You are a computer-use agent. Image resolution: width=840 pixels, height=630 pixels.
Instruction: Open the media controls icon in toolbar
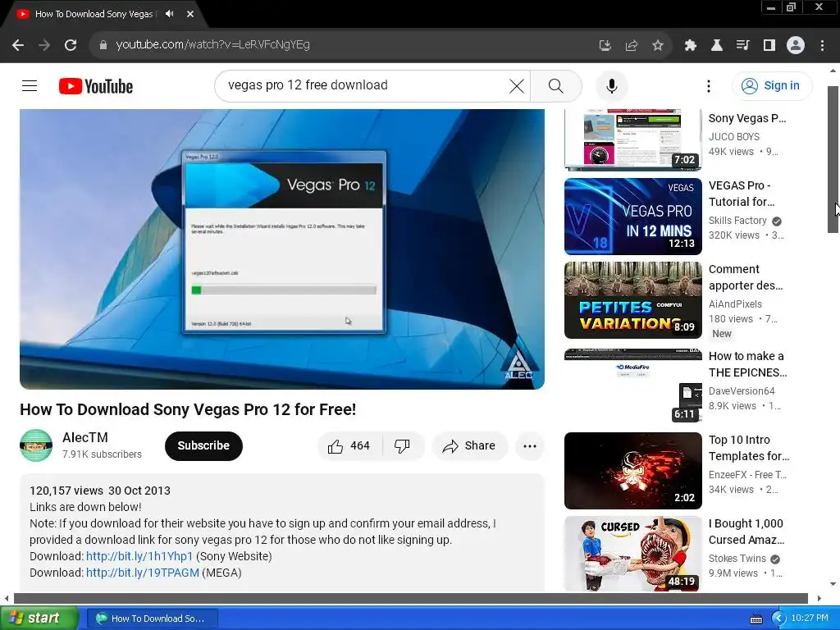pos(742,46)
